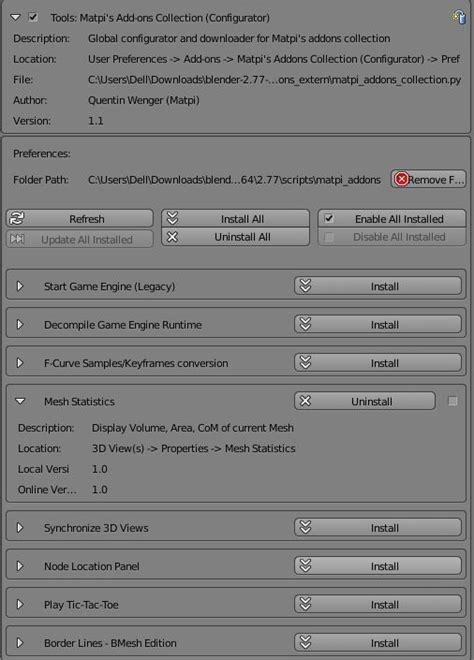Click the Install All button

235,219
